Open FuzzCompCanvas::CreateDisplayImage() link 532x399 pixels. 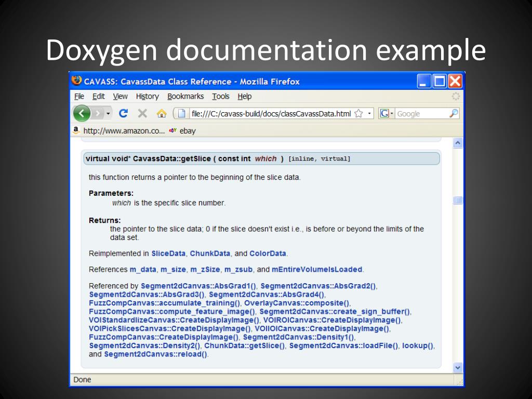164,337
